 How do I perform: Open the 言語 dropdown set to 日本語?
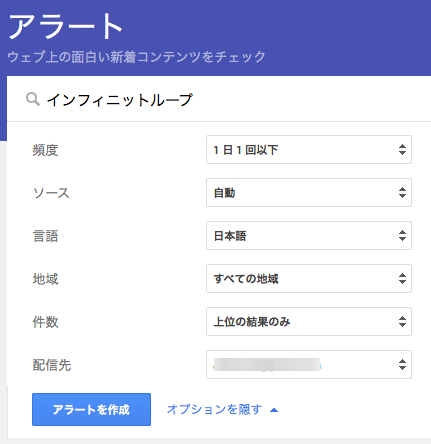[x=309, y=235]
